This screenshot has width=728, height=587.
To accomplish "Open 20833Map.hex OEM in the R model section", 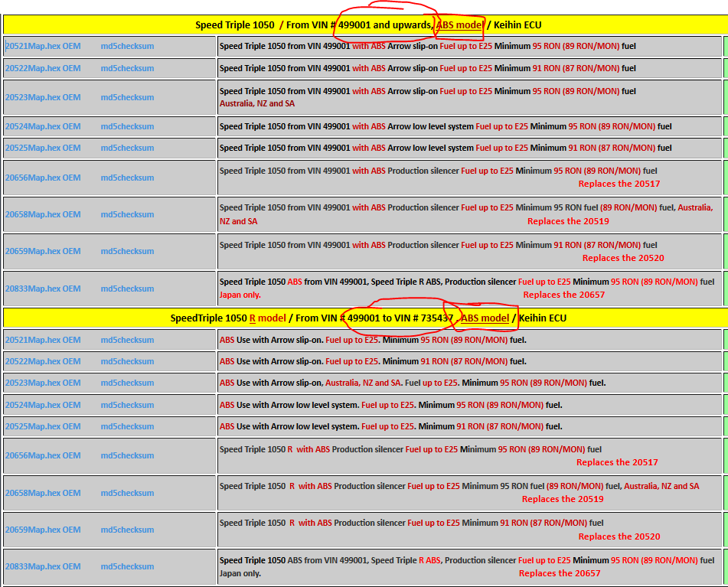I will (43, 566).
